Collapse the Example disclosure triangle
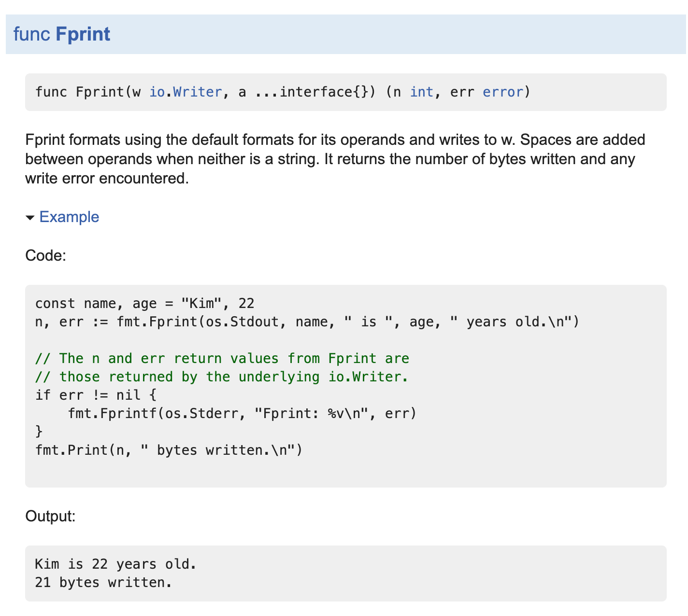Image resolution: width=688 pixels, height=616 pixels. (x=30, y=218)
